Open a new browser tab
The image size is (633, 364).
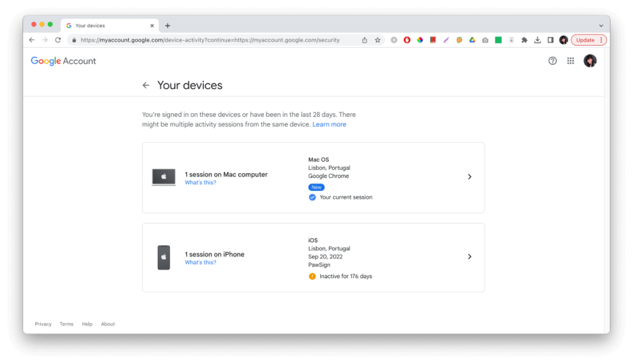168,25
